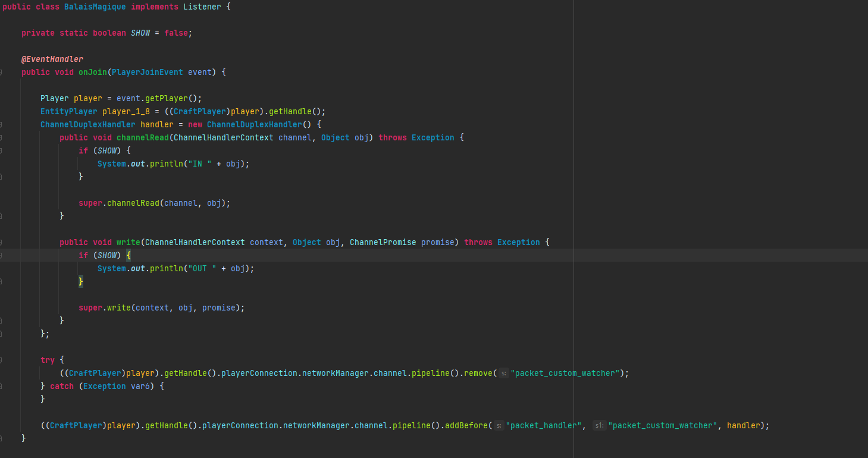This screenshot has width=868, height=458.
Task: Click the highlighted closing brace in write method
Action: click(81, 281)
